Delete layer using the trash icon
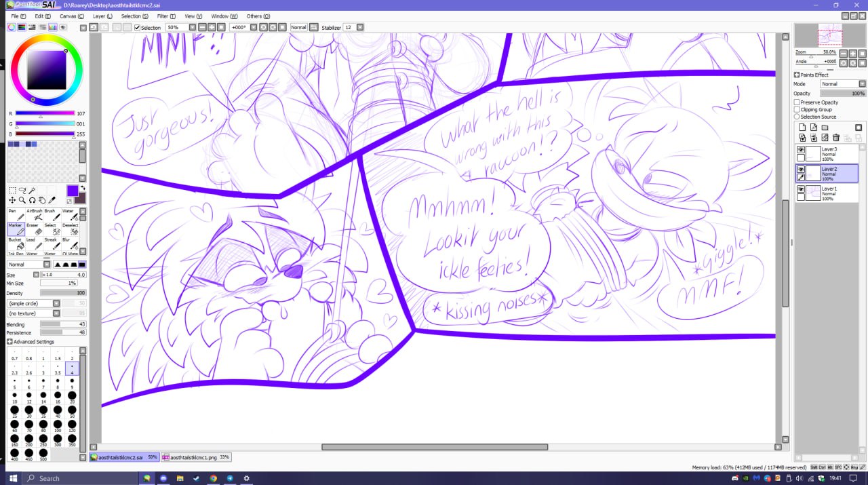 coord(836,138)
